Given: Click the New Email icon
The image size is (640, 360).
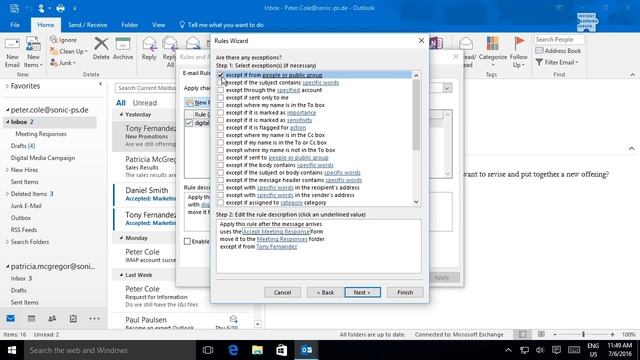Looking at the screenshot, I should point(12,53).
